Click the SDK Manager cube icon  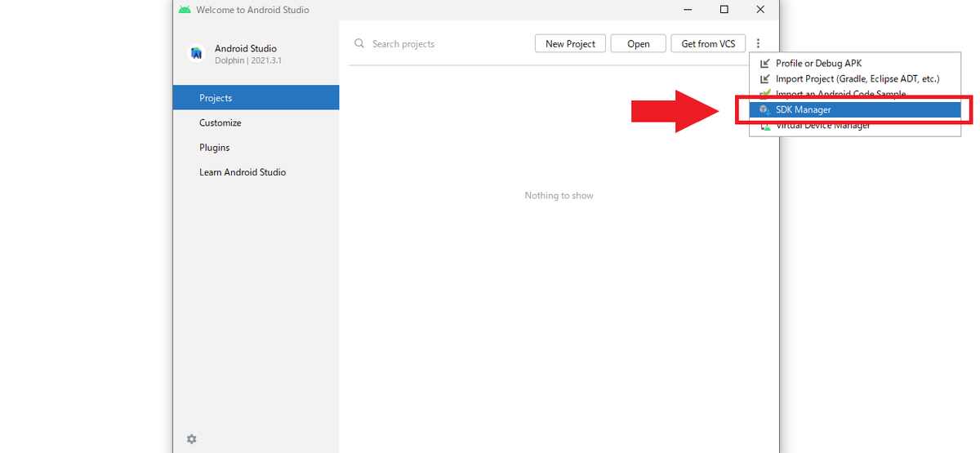764,109
